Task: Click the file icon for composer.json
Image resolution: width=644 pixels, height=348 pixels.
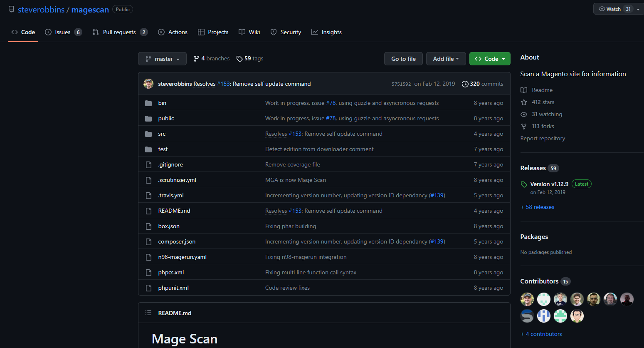Action: [148, 242]
